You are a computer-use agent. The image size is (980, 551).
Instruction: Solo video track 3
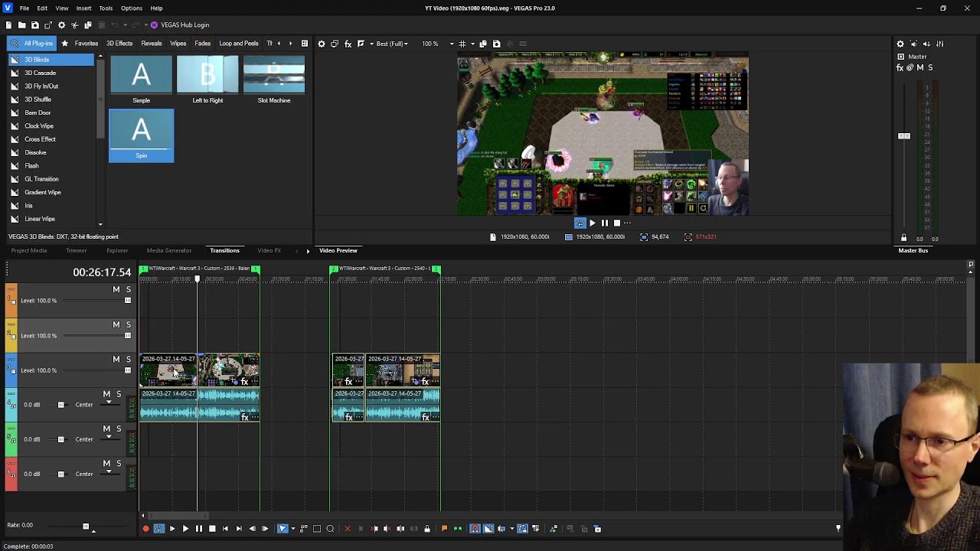[x=129, y=359]
